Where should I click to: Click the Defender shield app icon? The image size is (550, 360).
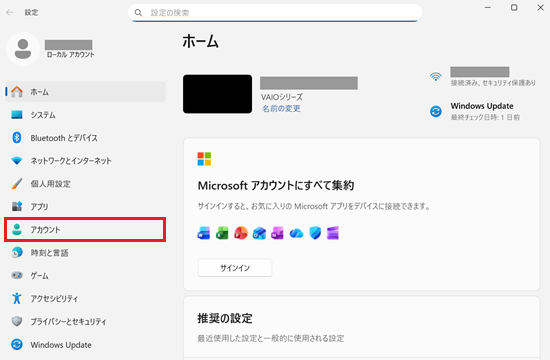coord(315,233)
